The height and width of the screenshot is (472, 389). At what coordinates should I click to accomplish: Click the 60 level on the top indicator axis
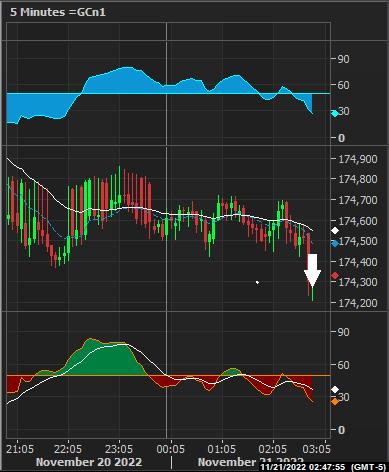point(343,85)
